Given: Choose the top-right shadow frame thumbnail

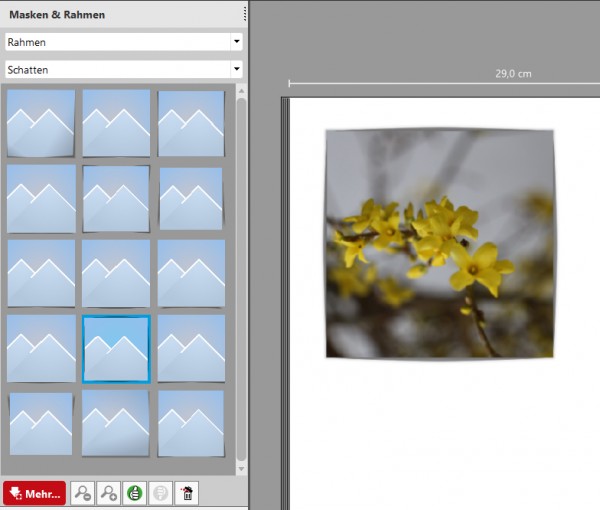Looking at the screenshot, I should coord(191,123).
